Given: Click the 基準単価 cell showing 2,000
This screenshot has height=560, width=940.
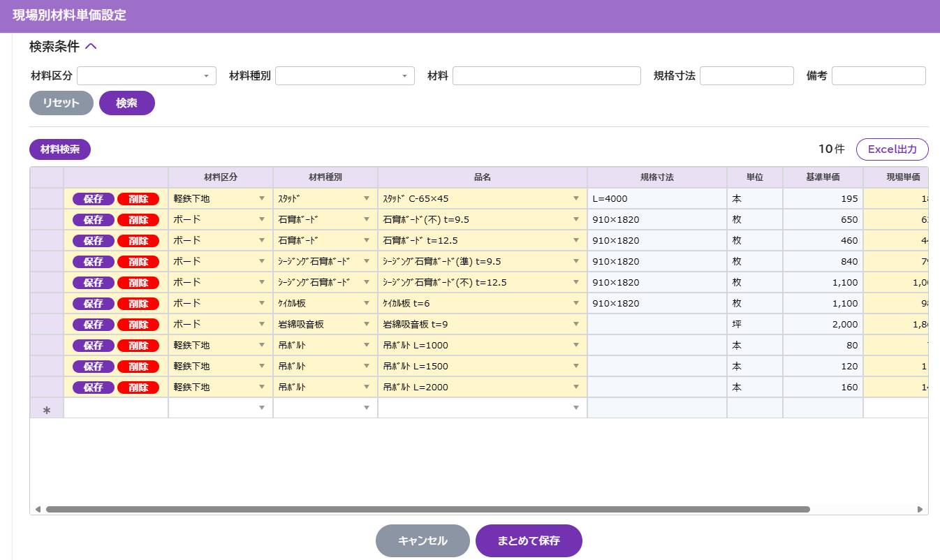Looking at the screenshot, I should point(823,325).
